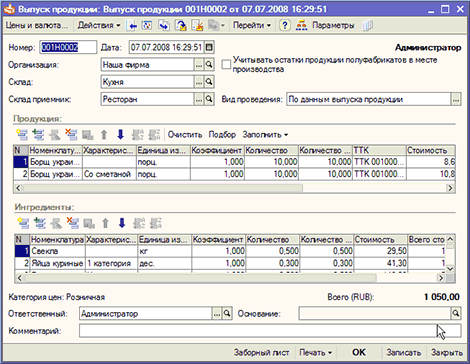Screen dimensions: 470x364
Task: Choose Ответственный via ellipsis button
Action: pos(217,314)
